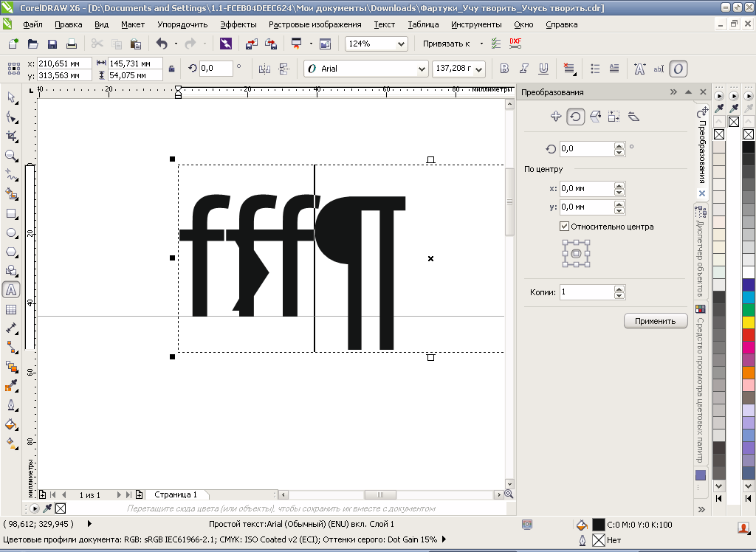Open the Текст menu

pyautogui.click(x=384, y=24)
